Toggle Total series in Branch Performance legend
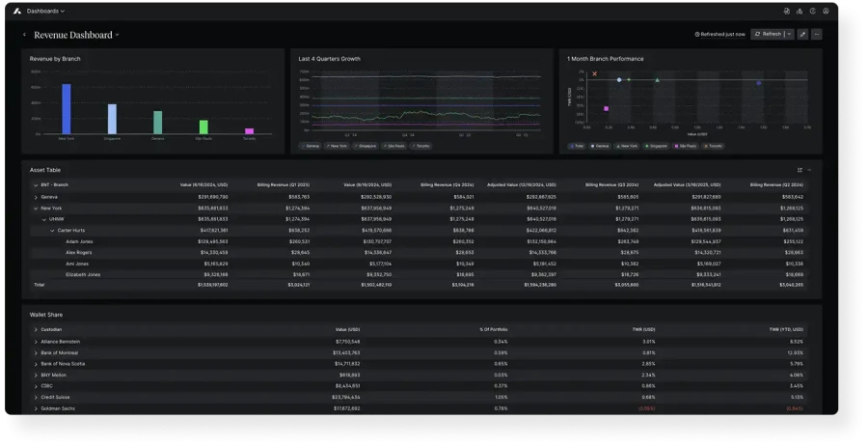 tap(577, 146)
